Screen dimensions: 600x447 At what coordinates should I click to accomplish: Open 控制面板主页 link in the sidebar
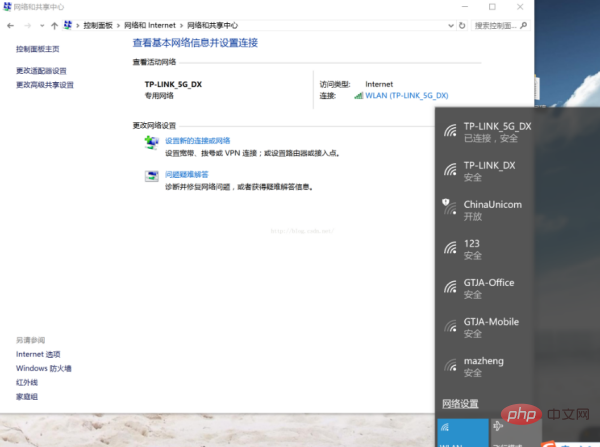click(x=38, y=49)
